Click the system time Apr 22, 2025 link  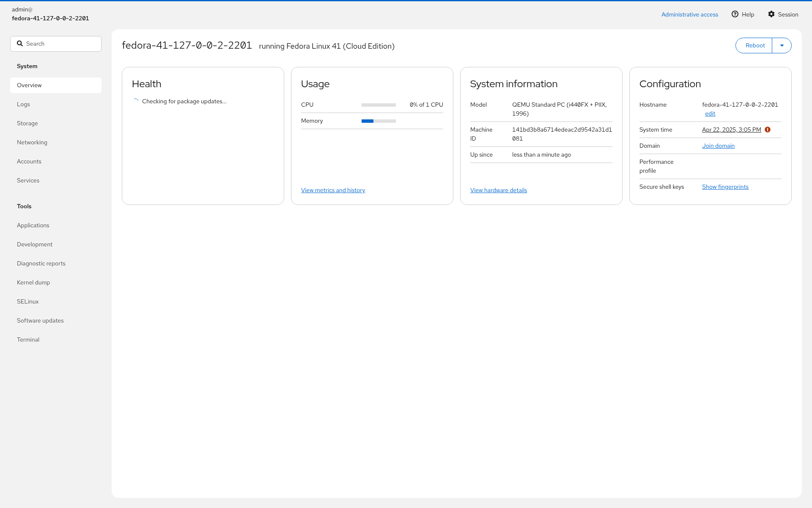731,130
